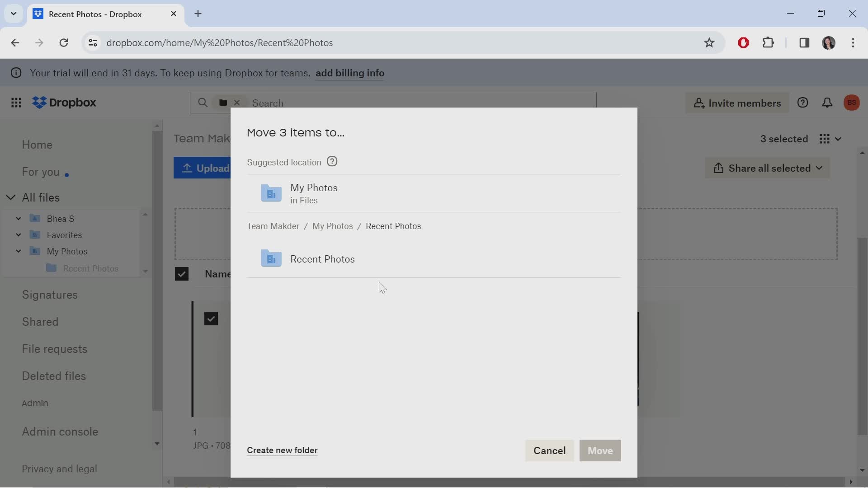Go back in browser history
Viewport: 868px width, 488px height.
coord(15,42)
